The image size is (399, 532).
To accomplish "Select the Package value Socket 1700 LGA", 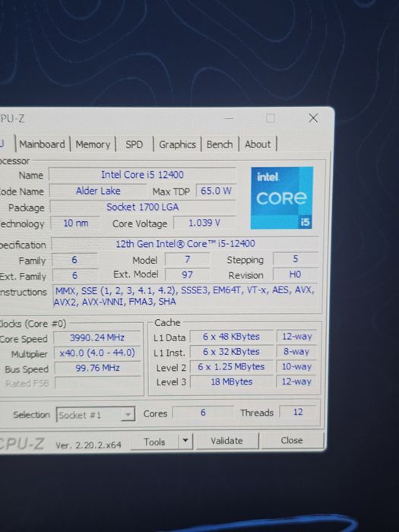I will point(143,207).
